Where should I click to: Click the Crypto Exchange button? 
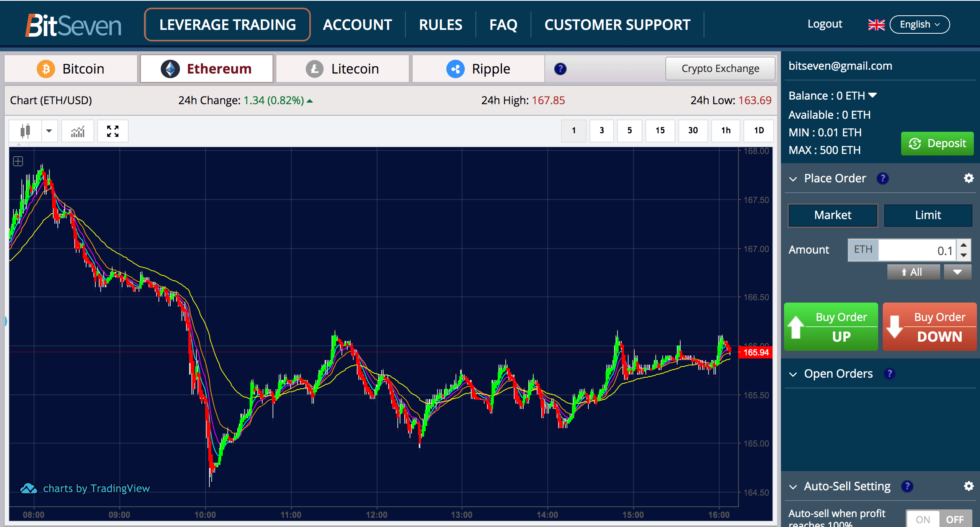tap(720, 69)
